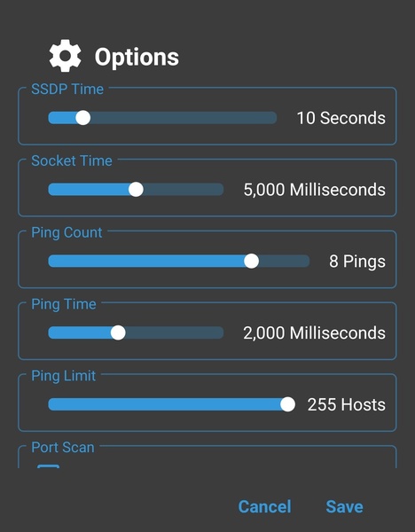Click the 255 Hosts value text
The width and height of the screenshot is (415, 532).
coord(347,404)
